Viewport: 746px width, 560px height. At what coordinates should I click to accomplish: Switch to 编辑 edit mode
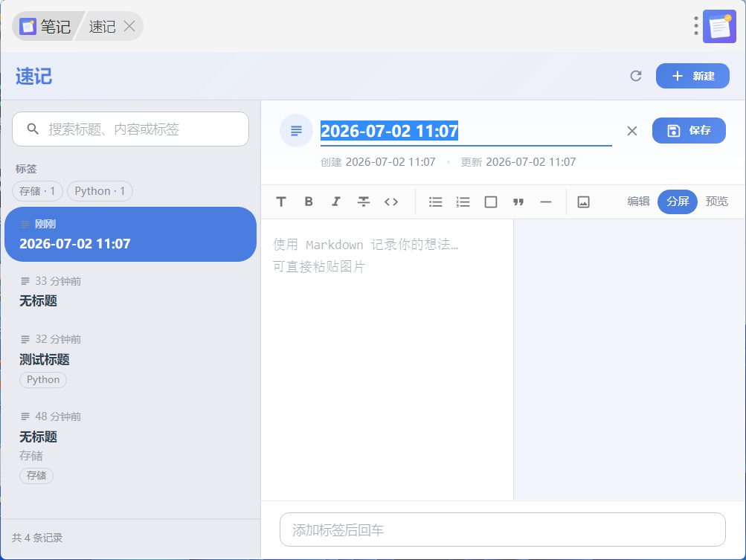point(638,202)
